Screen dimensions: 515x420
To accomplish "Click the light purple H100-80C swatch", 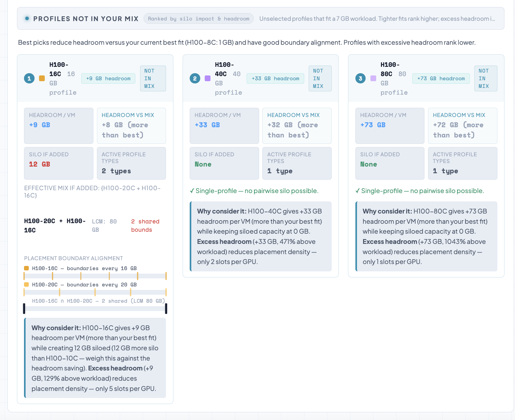I will pyautogui.click(x=373, y=78).
